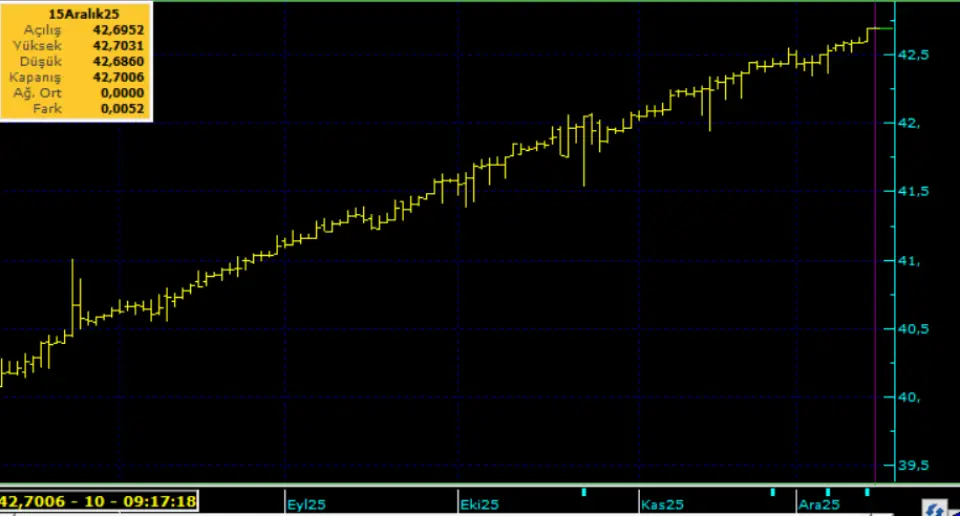Click the green last-price bar at the chart's top right
This screenshot has width=960, height=516.
pos(880,28)
